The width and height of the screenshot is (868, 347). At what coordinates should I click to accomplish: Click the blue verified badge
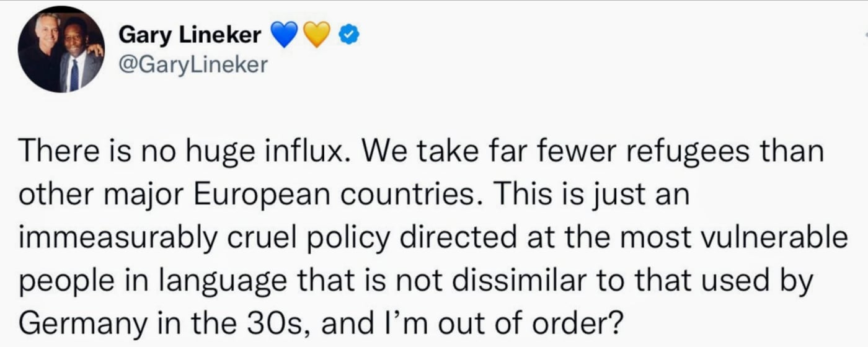(349, 37)
